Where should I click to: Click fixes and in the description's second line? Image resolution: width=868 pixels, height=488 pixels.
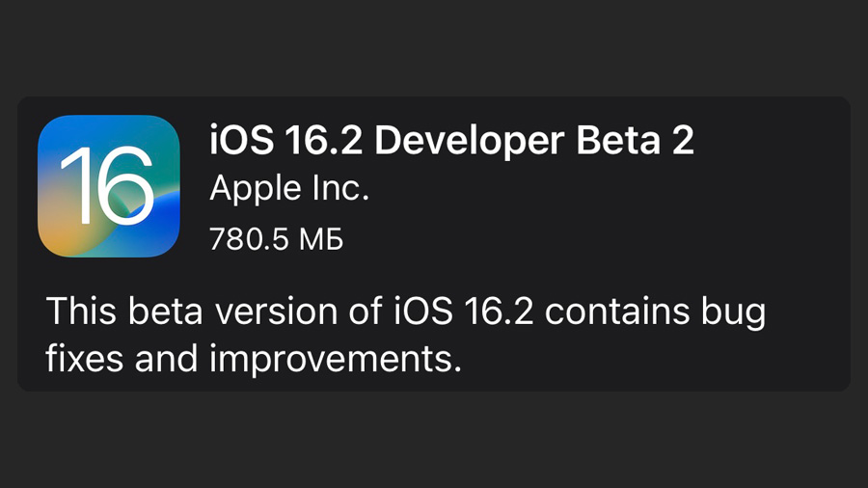(122, 359)
